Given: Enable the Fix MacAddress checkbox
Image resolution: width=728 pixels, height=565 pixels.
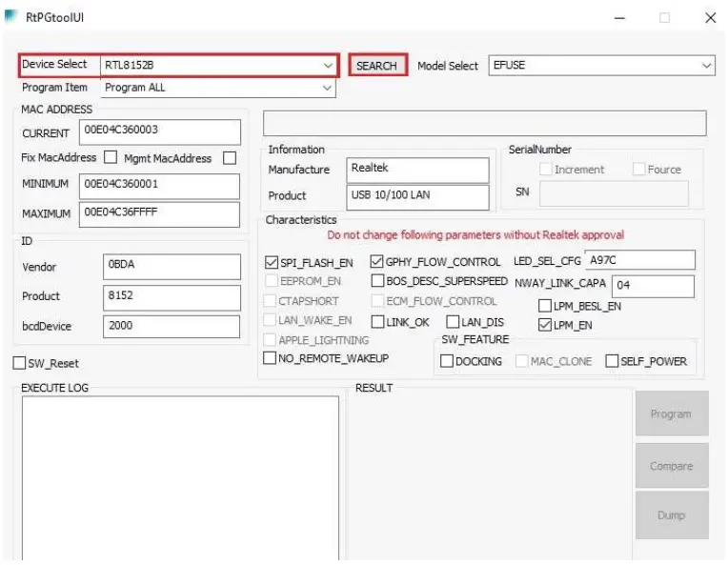Looking at the screenshot, I should [x=111, y=158].
